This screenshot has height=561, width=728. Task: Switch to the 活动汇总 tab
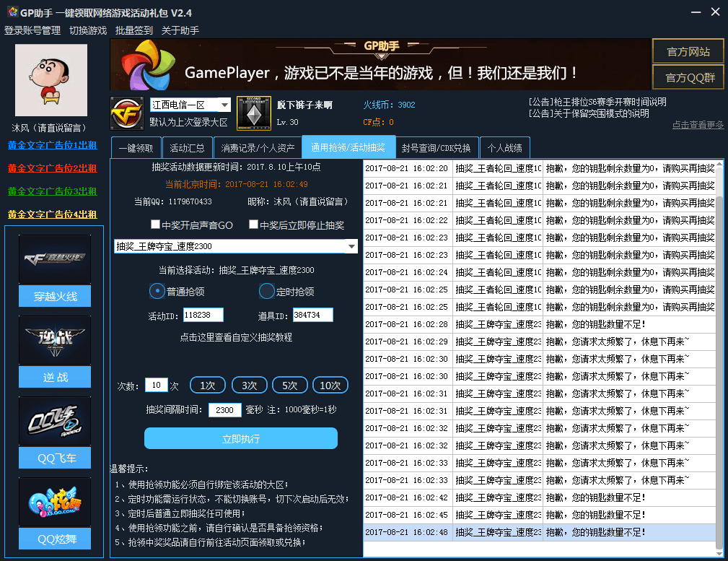[x=187, y=148]
